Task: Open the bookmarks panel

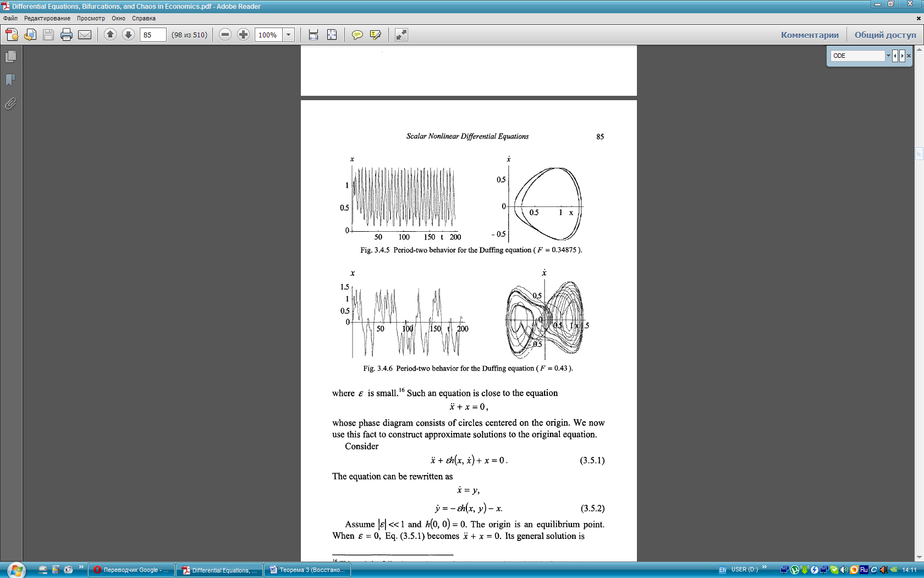Action: pyautogui.click(x=10, y=80)
